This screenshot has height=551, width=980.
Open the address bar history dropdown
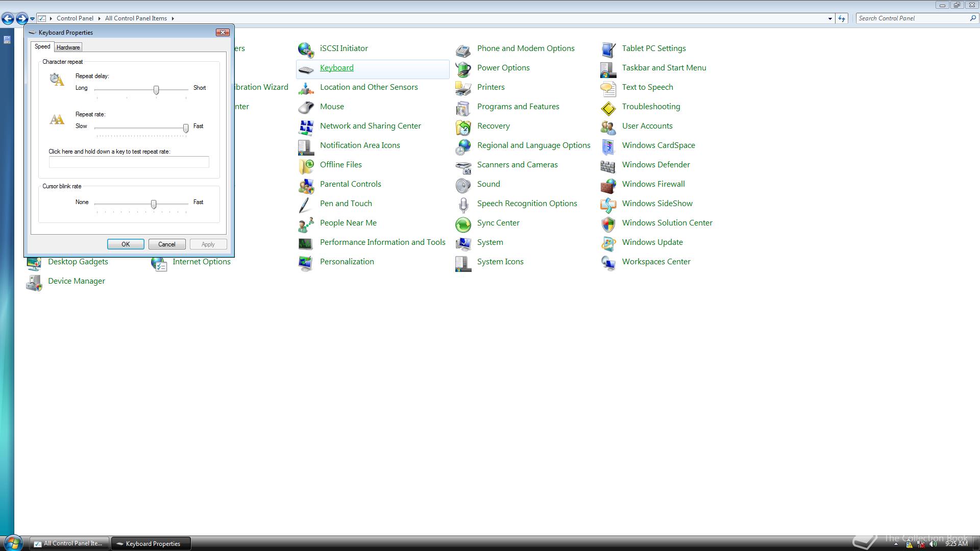(830, 18)
